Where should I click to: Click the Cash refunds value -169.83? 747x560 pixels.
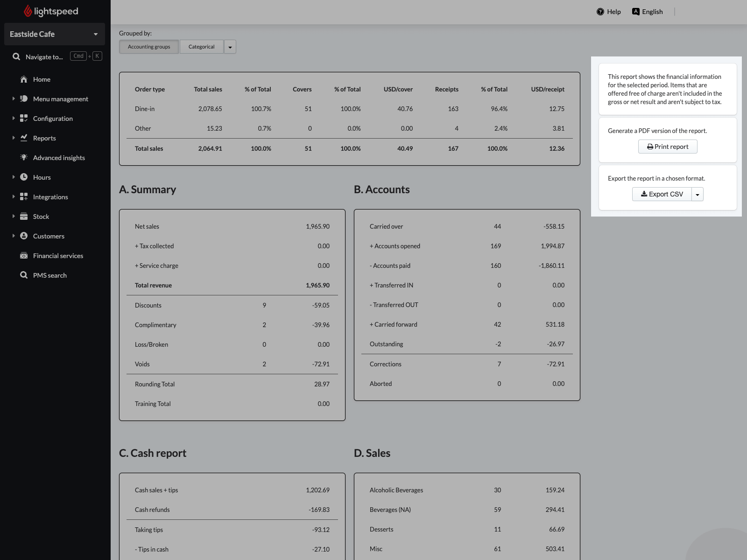[x=319, y=510]
